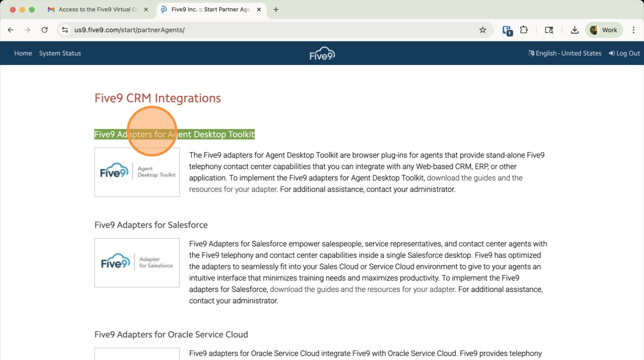
Task: Click Five9 Adapters for Oracle Service Cloud heading
Action: (171, 334)
